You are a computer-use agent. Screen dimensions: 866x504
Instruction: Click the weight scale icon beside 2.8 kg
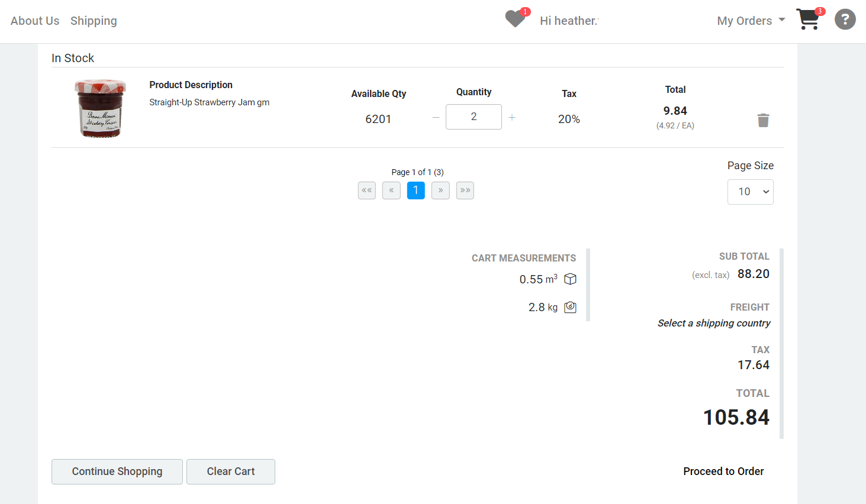tap(569, 307)
